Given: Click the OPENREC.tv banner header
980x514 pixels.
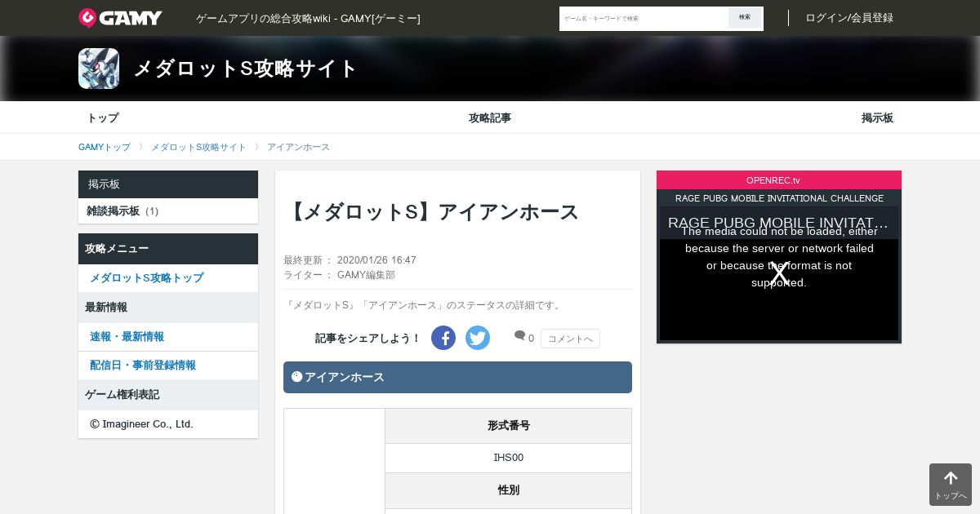Looking at the screenshot, I should [779, 180].
